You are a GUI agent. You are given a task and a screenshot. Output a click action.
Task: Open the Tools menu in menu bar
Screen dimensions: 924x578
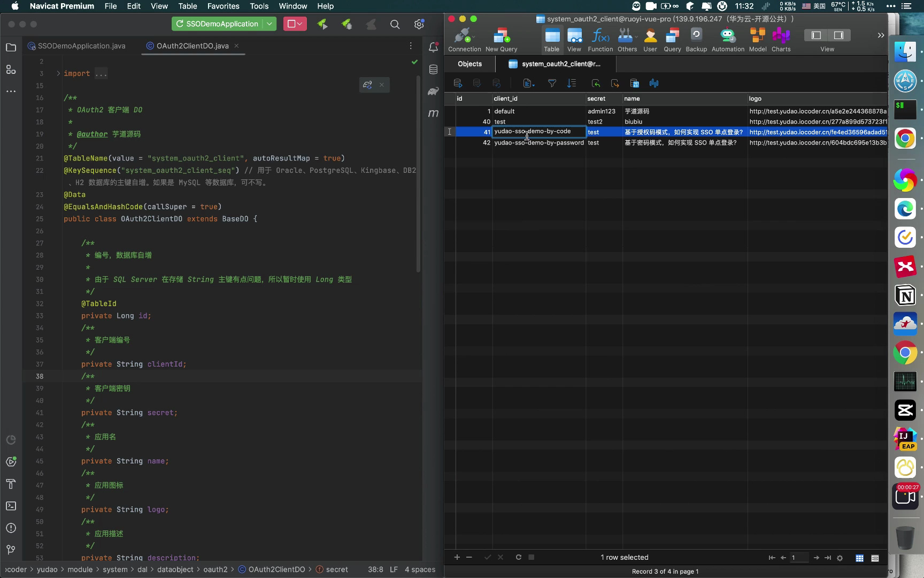pyautogui.click(x=259, y=6)
